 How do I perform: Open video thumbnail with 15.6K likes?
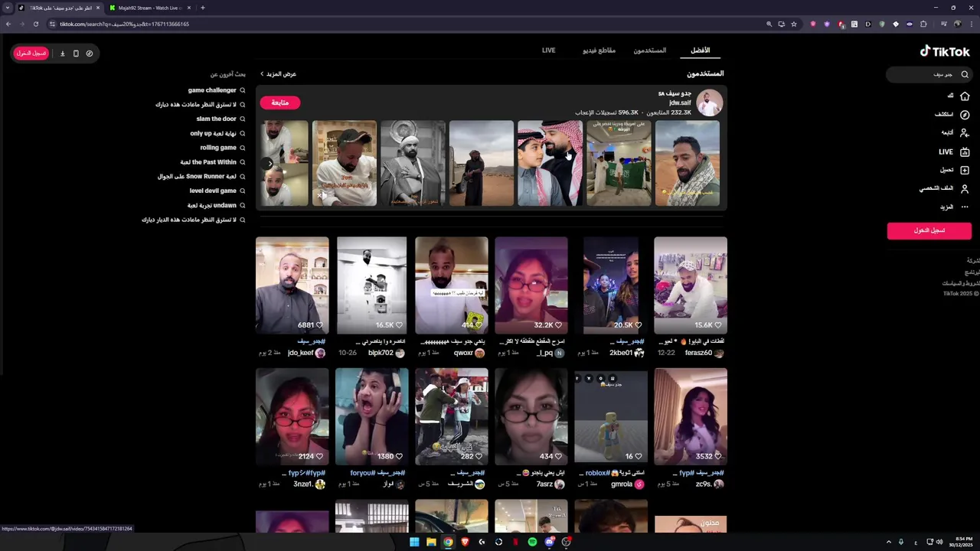(x=690, y=285)
